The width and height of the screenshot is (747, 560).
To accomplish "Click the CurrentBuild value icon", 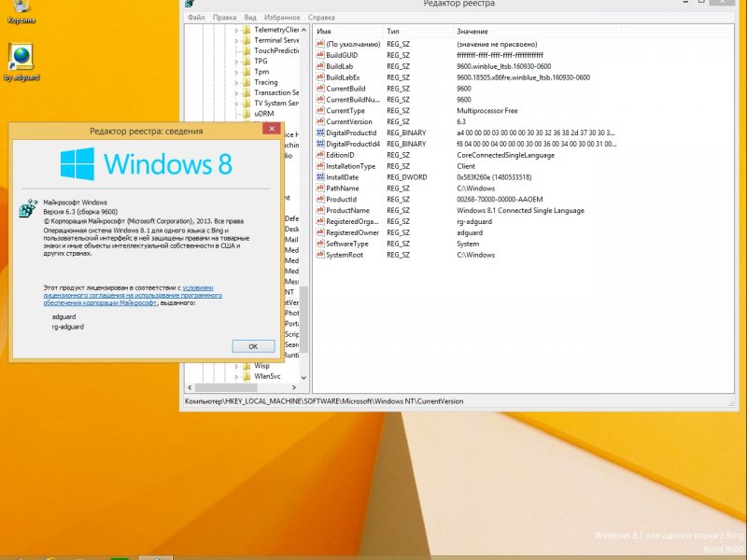I will tap(320, 89).
